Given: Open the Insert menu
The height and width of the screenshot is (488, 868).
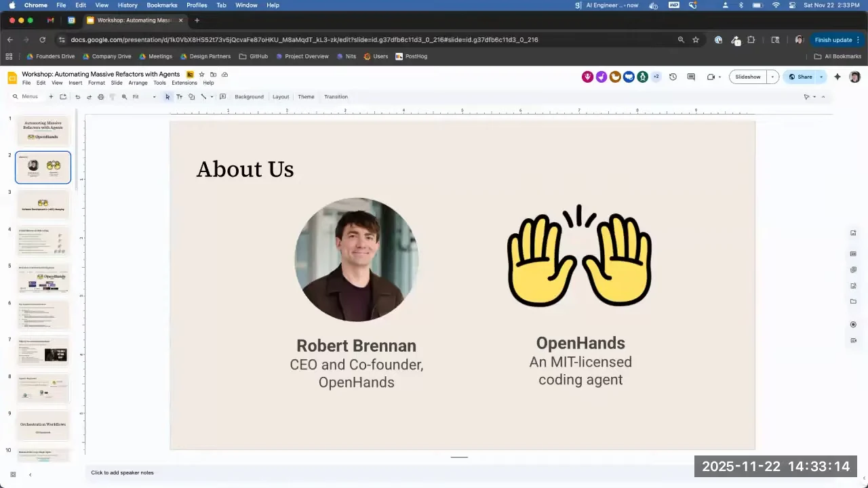Looking at the screenshot, I should point(75,83).
